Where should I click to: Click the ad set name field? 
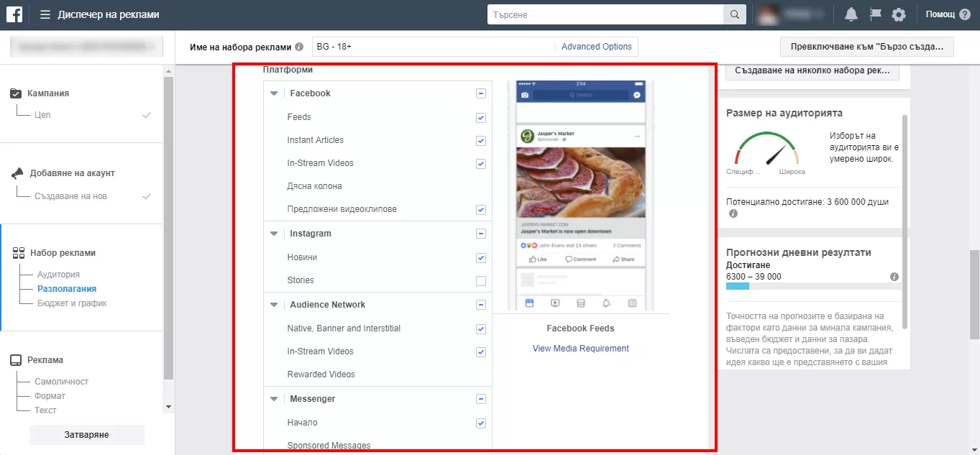point(434,47)
